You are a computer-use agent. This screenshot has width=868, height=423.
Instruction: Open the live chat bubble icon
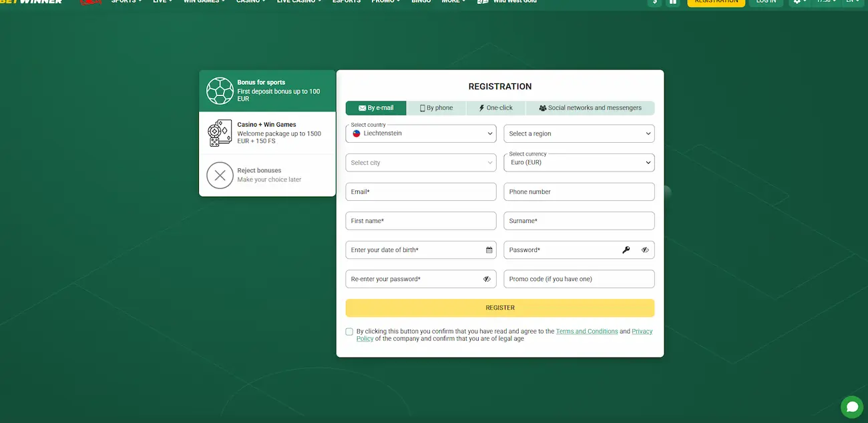pyautogui.click(x=852, y=407)
